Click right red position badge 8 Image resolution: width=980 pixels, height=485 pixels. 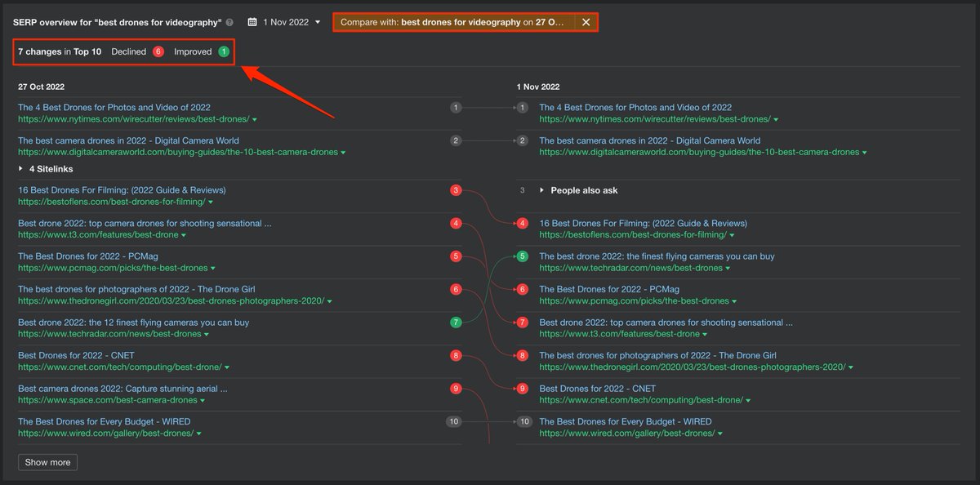click(522, 355)
